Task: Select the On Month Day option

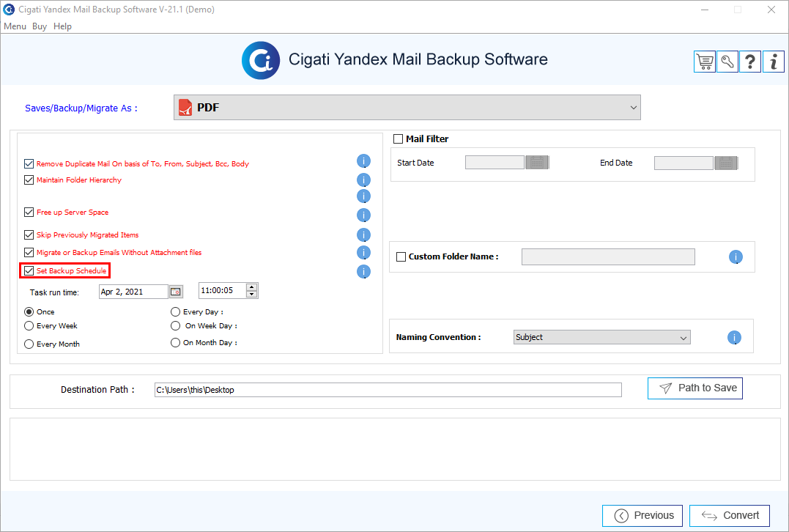Action: coord(175,342)
